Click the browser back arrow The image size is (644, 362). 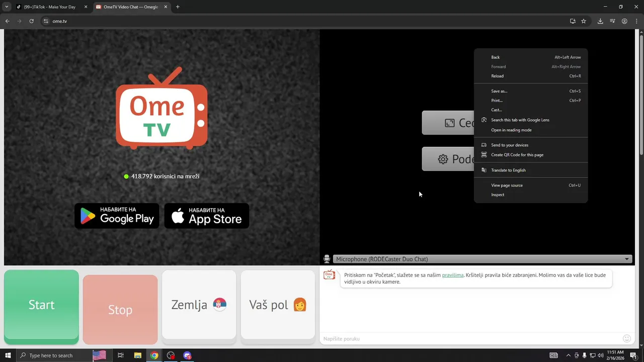(7, 21)
